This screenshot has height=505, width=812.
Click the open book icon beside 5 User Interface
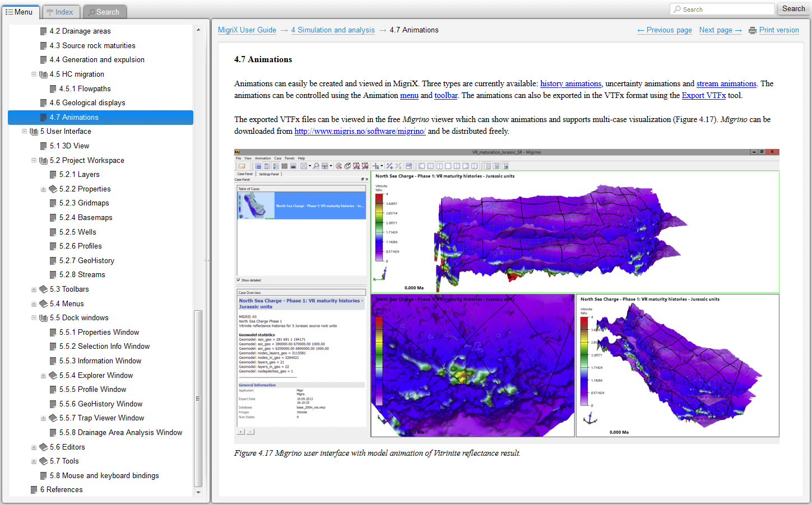[x=34, y=132]
